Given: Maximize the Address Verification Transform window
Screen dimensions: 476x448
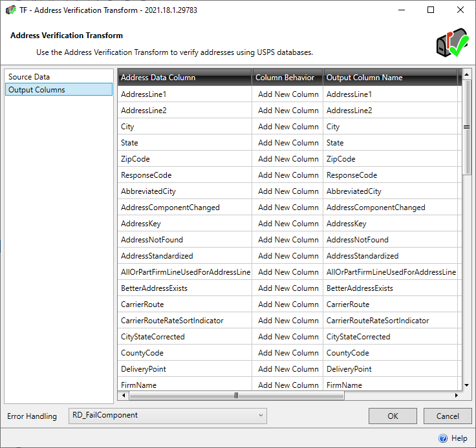Looking at the screenshot, I should pos(431,10).
